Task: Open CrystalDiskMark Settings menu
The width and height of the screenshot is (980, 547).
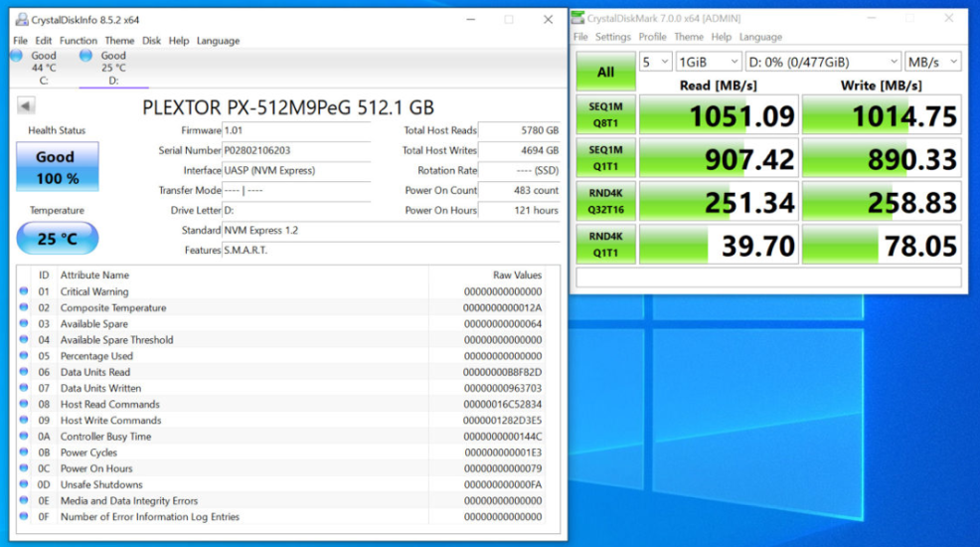Action: click(x=612, y=37)
